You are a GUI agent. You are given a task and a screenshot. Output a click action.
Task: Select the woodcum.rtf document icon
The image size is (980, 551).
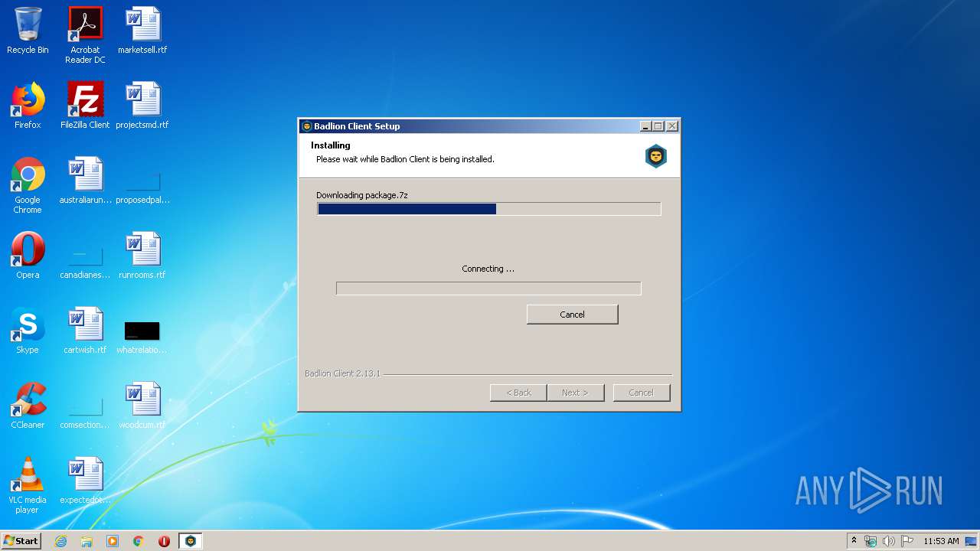click(x=142, y=406)
